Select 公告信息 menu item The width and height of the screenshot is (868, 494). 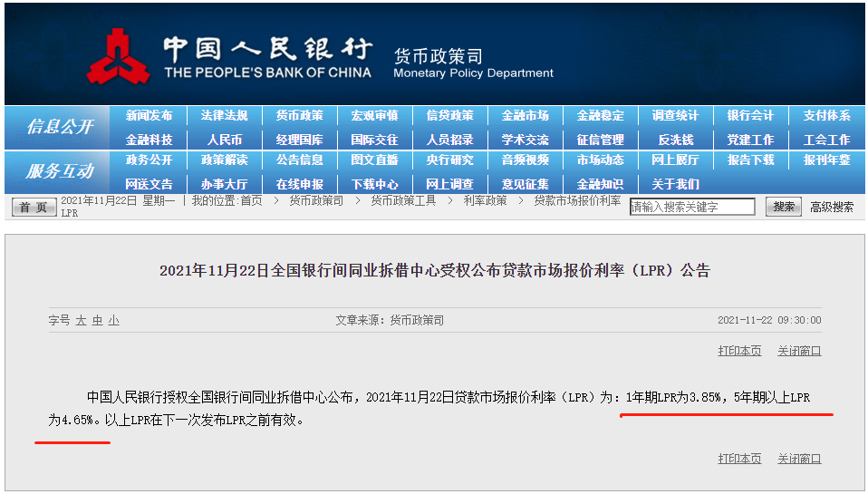300,160
